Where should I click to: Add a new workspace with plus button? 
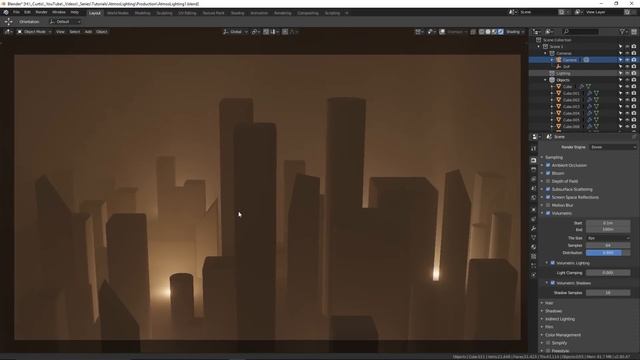pos(347,13)
